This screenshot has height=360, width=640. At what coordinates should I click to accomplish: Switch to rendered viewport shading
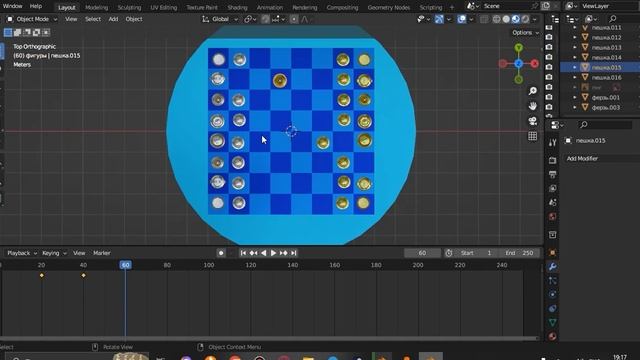[525, 19]
